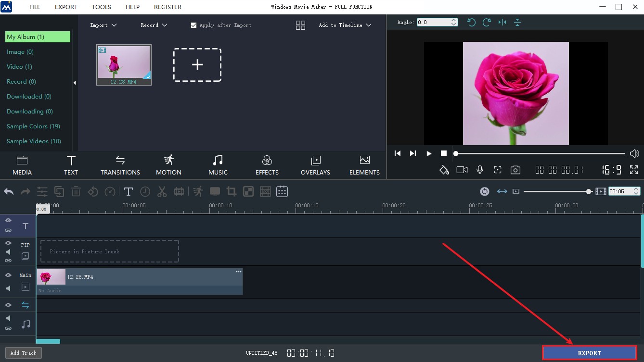Click the screen recorder camera icon under preview
644x362 pixels.
tap(462, 169)
